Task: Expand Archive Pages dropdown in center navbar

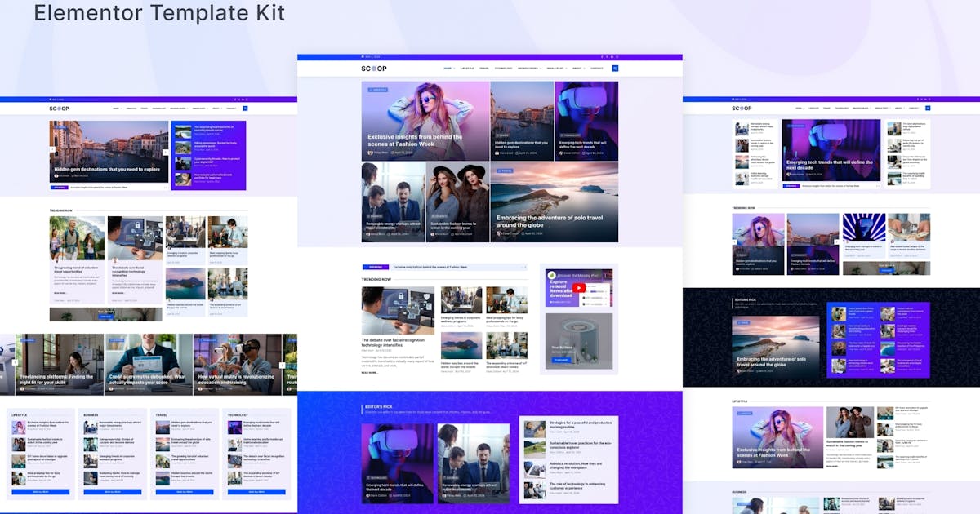Action: coord(528,69)
